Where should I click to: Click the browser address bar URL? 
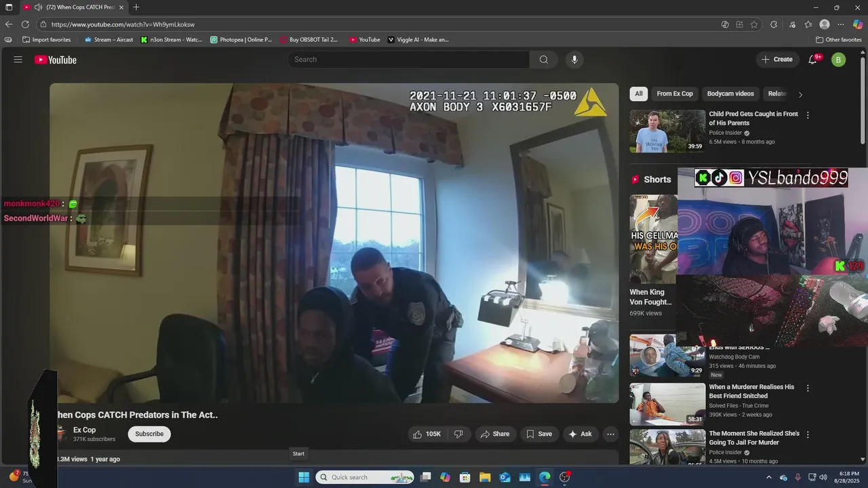(x=123, y=24)
